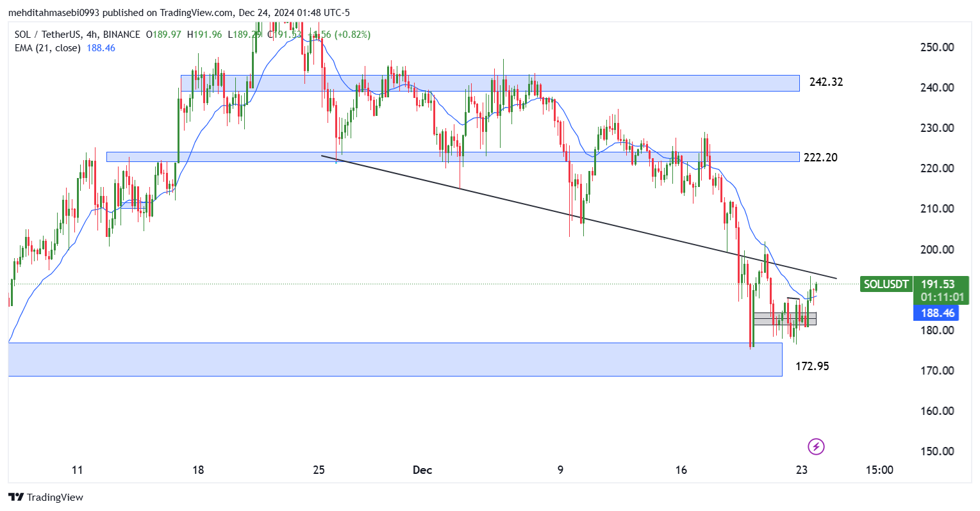Click the EMA (21, close) indicator legend
Viewport: 980px width, 511px height.
coord(47,48)
